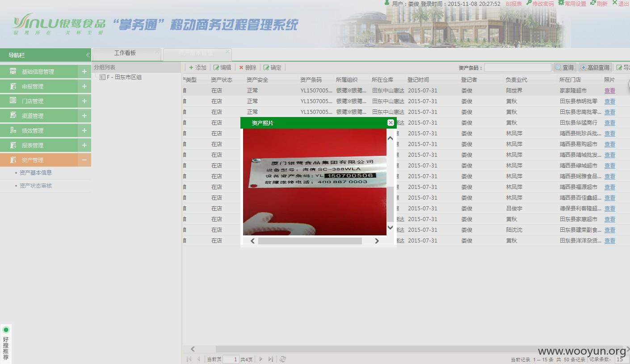Open 查看 link for 靖西县福源超市 row
Image resolution: width=630 pixels, height=364 pixels.
point(609,187)
